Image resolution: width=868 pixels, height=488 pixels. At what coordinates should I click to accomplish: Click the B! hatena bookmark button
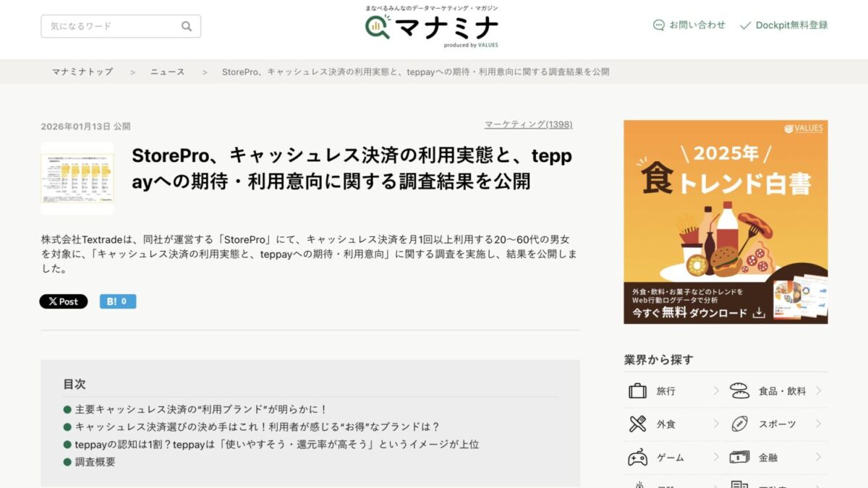118,301
